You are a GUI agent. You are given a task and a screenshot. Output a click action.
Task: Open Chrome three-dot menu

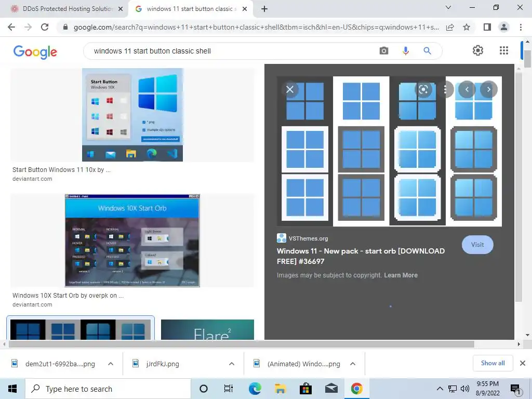click(x=521, y=27)
